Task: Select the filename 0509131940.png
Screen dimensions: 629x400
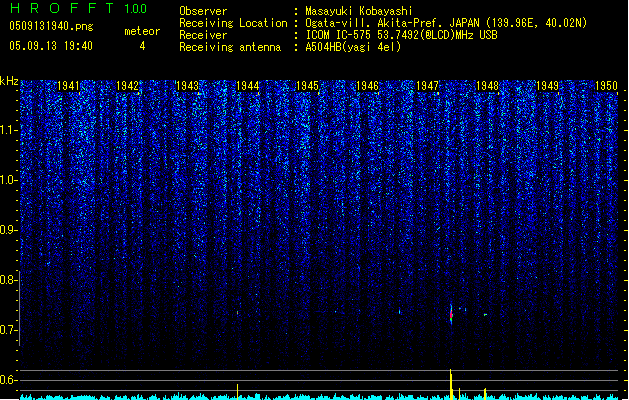Action: [51, 27]
